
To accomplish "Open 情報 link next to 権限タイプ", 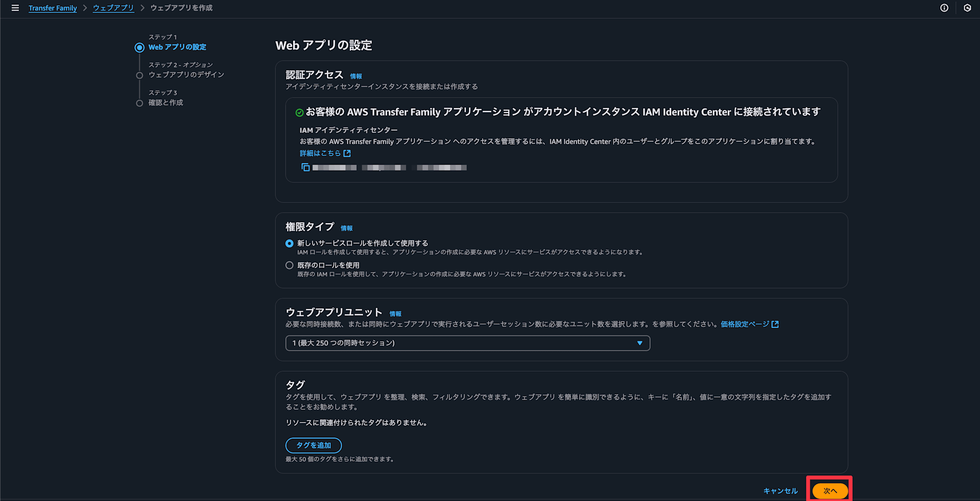I will coord(346,228).
